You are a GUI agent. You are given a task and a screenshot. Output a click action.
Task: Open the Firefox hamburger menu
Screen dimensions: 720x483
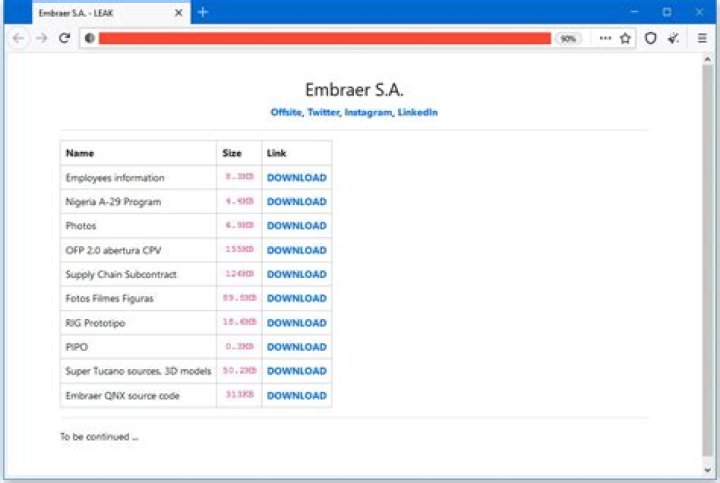pos(702,38)
